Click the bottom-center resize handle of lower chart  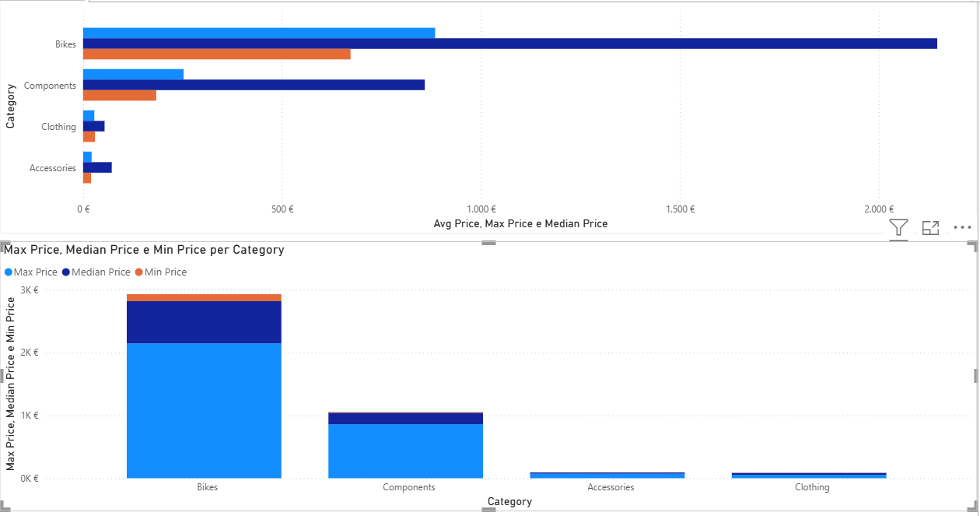tap(488, 510)
